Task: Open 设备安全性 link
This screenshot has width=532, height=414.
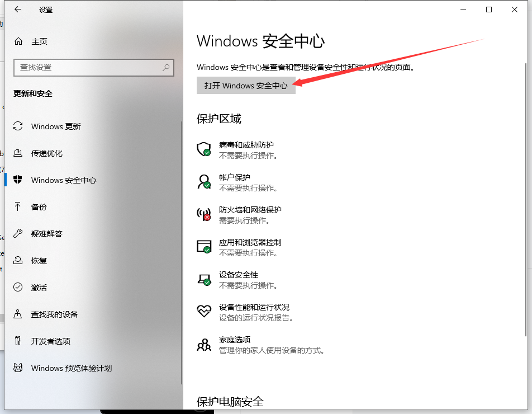Action: pos(239,275)
